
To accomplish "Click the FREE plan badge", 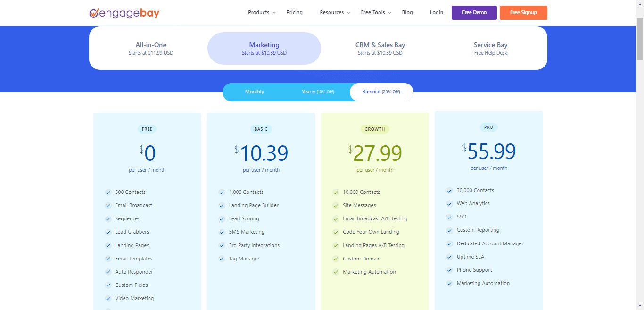I will 147,129.
